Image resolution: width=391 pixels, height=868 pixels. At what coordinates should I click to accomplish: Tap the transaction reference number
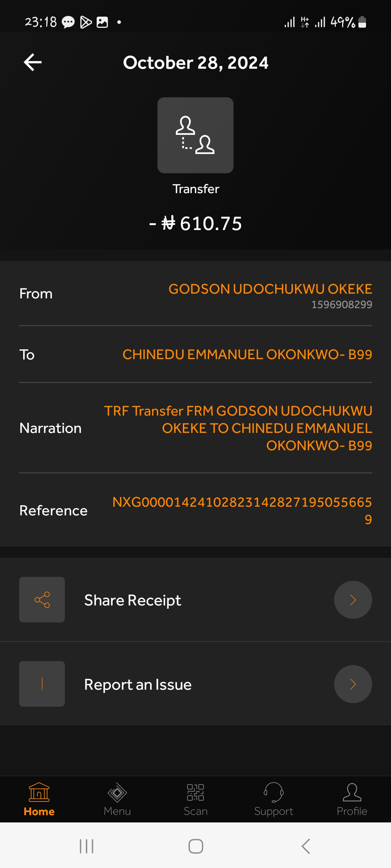(x=242, y=510)
